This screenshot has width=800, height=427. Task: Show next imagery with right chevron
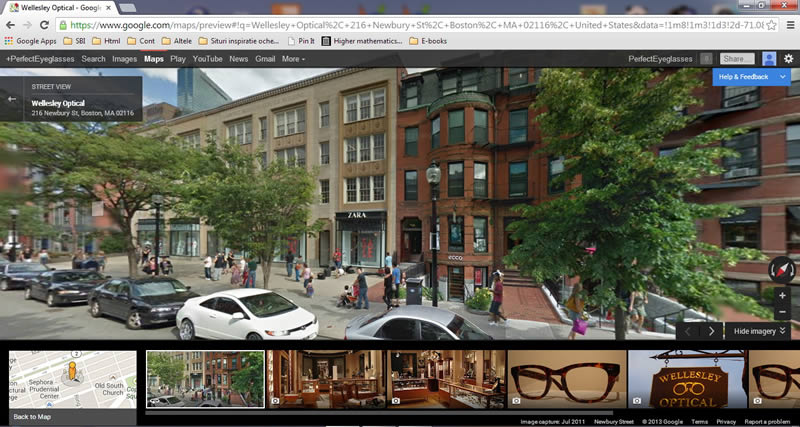(x=712, y=331)
